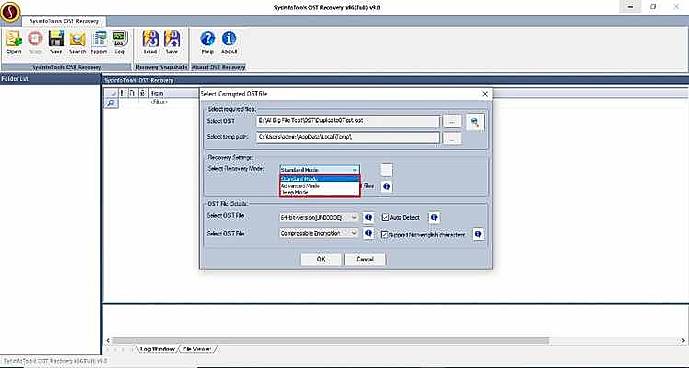
Task: Click browse button for temp path
Action: (x=452, y=138)
